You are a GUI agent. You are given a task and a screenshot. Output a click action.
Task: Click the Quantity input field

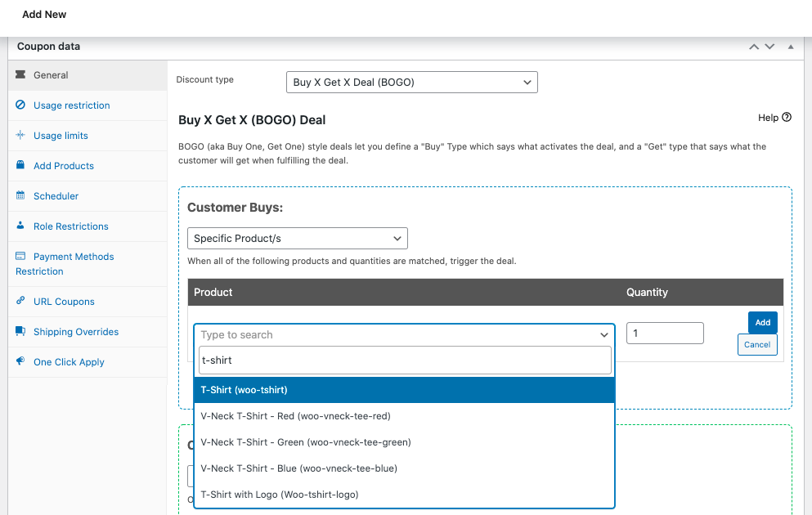click(x=665, y=334)
